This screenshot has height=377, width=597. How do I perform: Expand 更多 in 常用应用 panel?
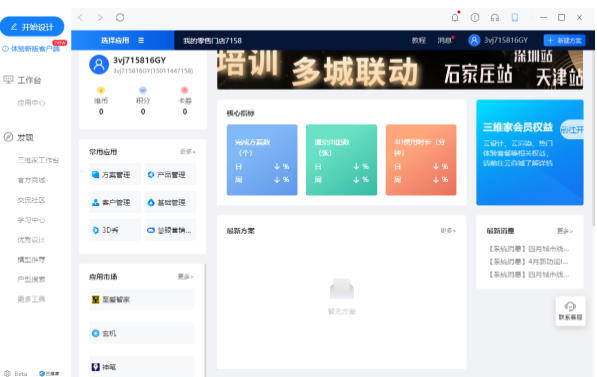(x=188, y=152)
